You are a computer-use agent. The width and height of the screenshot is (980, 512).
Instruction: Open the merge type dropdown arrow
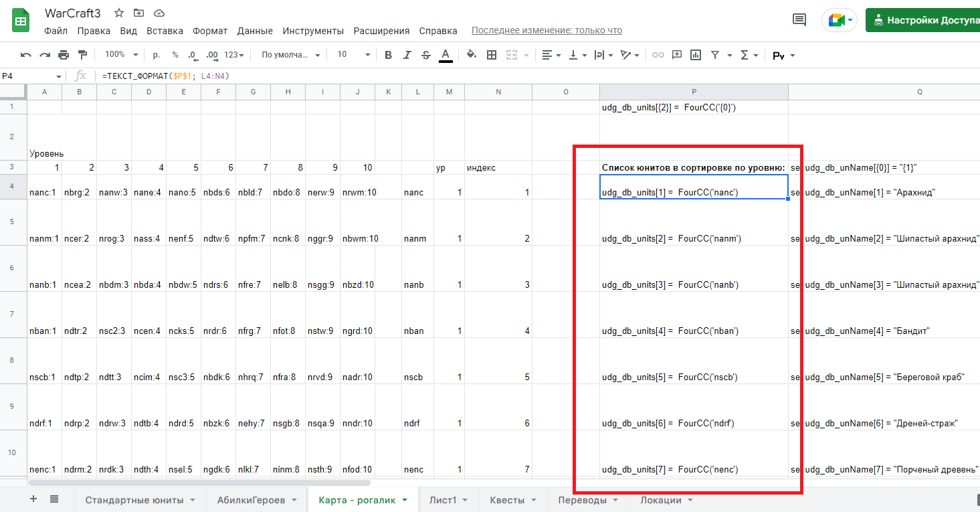tap(526, 56)
